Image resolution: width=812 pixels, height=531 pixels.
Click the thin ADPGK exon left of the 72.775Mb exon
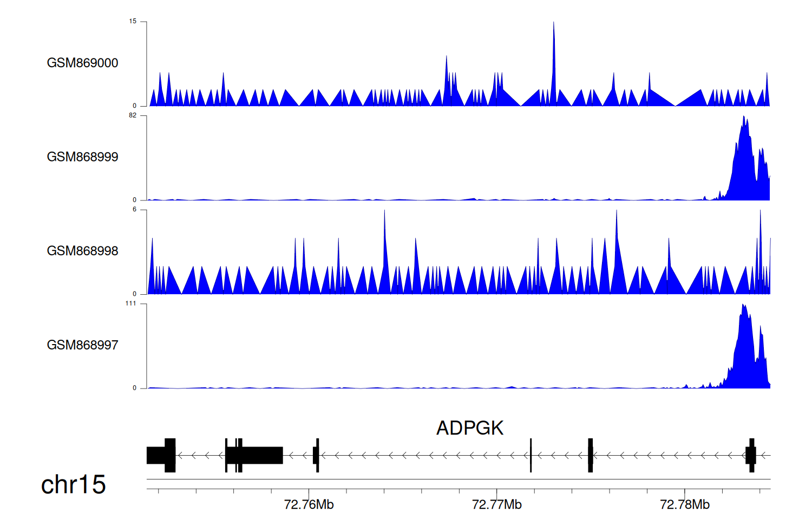click(531, 455)
